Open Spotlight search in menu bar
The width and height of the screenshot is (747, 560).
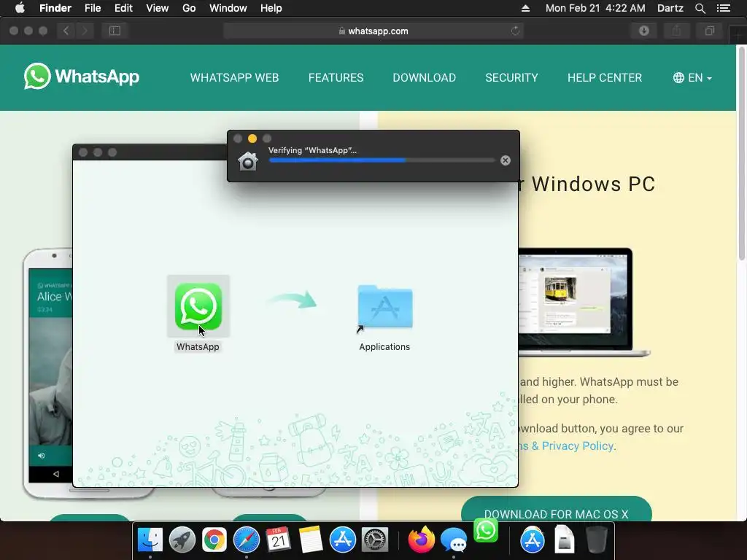pos(700,8)
